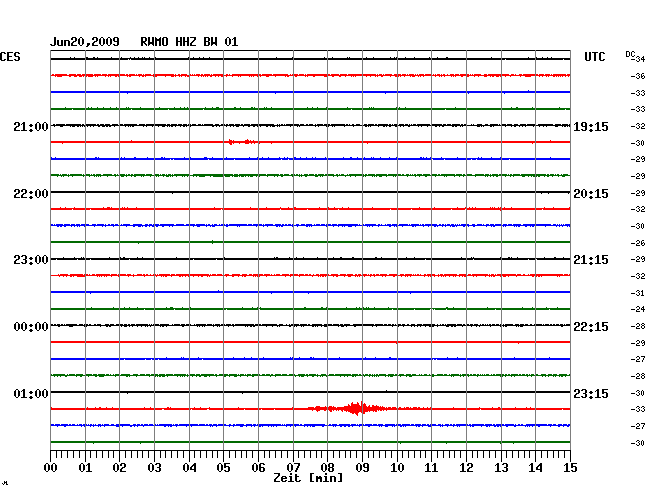Click the small red signal burst near minute 05

coord(243,142)
